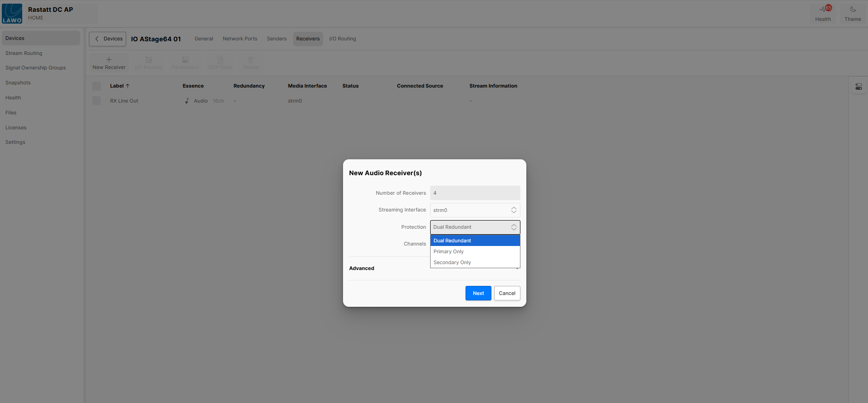
Task: Check the select-all checkbox in table header
Action: (97, 86)
